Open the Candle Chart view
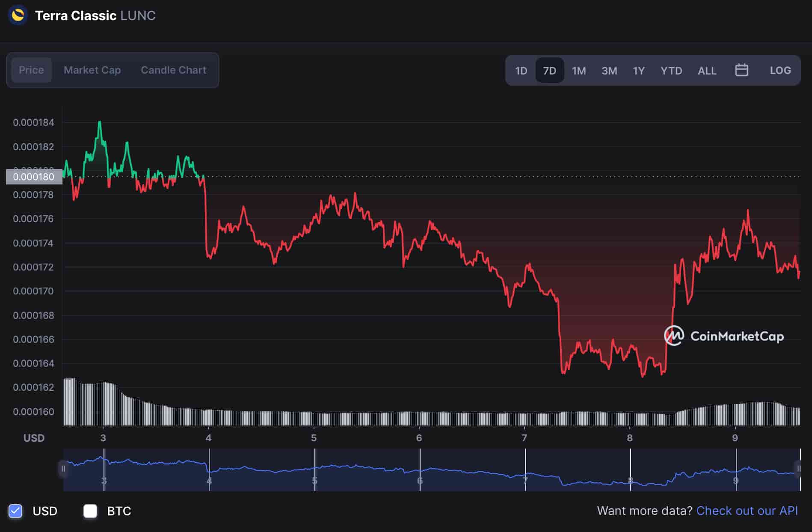Image resolution: width=812 pixels, height=532 pixels. click(x=173, y=70)
